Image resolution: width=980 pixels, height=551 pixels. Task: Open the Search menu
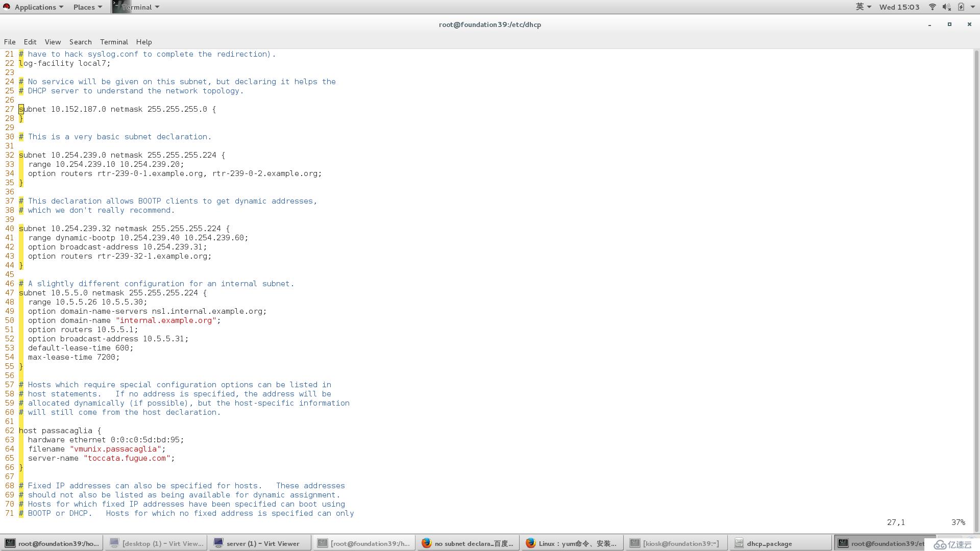coord(80,42)
